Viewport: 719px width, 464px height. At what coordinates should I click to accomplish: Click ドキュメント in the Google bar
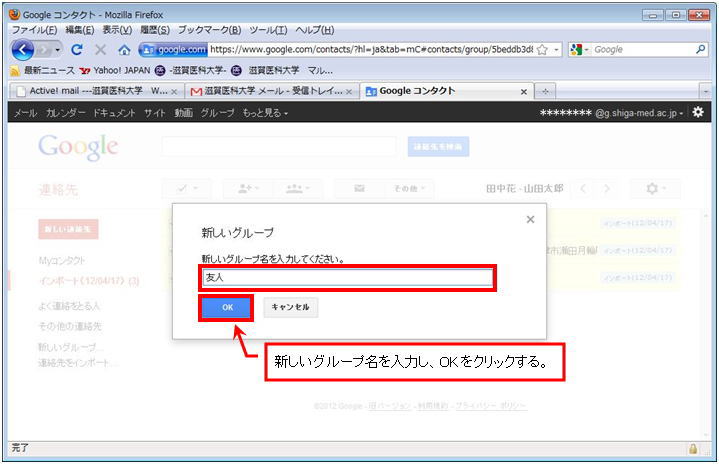(x=114, y=113)
